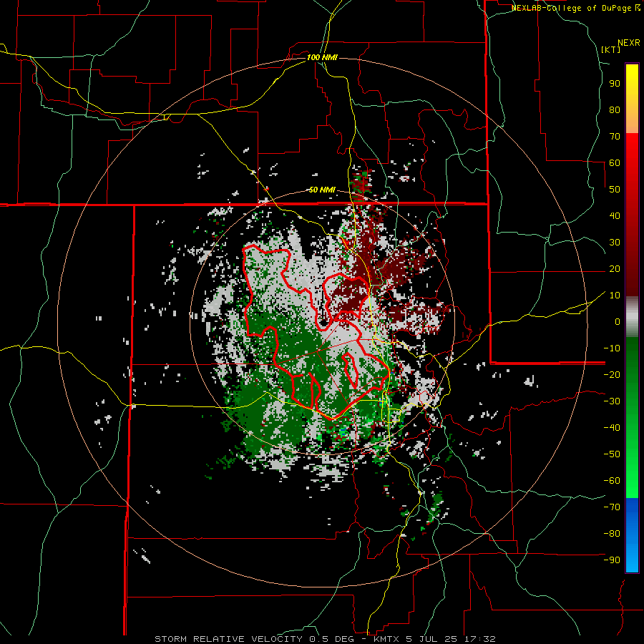The height and width of the screenshot is (644, 644).
Task: Click the -30 legend value
Action: pyautogui.click(x=612, y=401)
